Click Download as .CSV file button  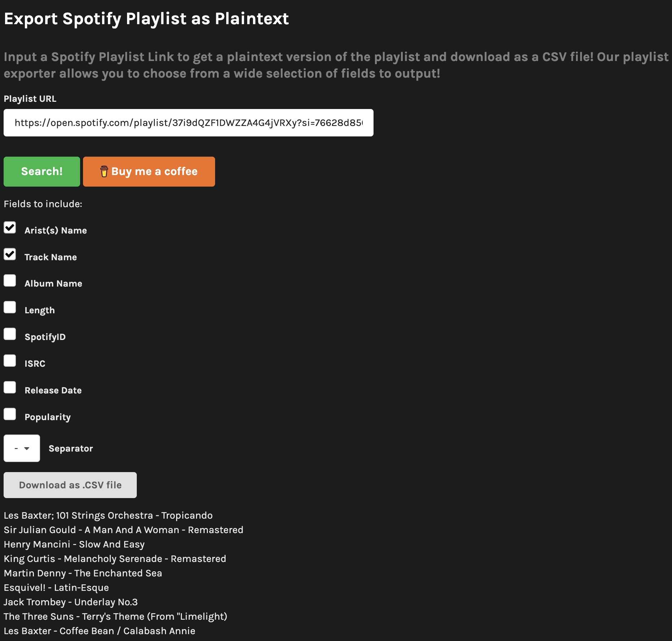70,485
